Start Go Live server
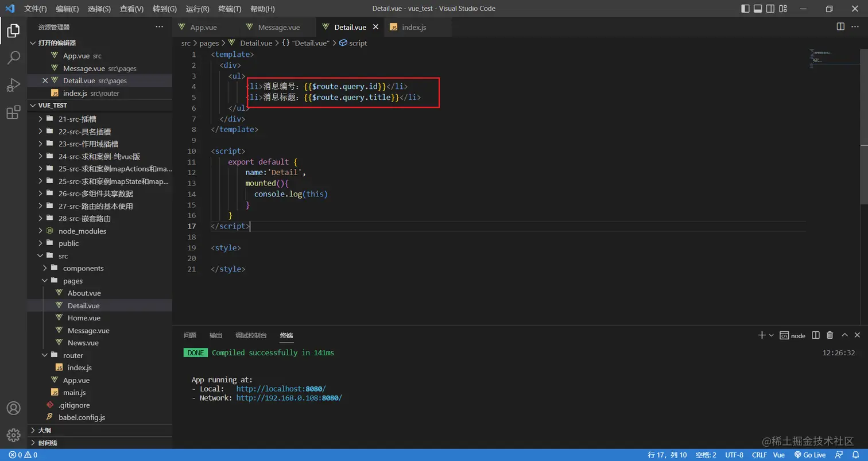Viewport: 868px width, 461px height. pyautogui.click(x=809, y=455)
